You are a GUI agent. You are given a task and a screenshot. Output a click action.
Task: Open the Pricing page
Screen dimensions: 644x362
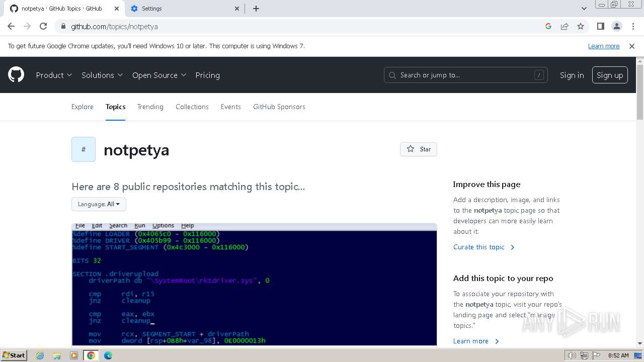(207, 75)
